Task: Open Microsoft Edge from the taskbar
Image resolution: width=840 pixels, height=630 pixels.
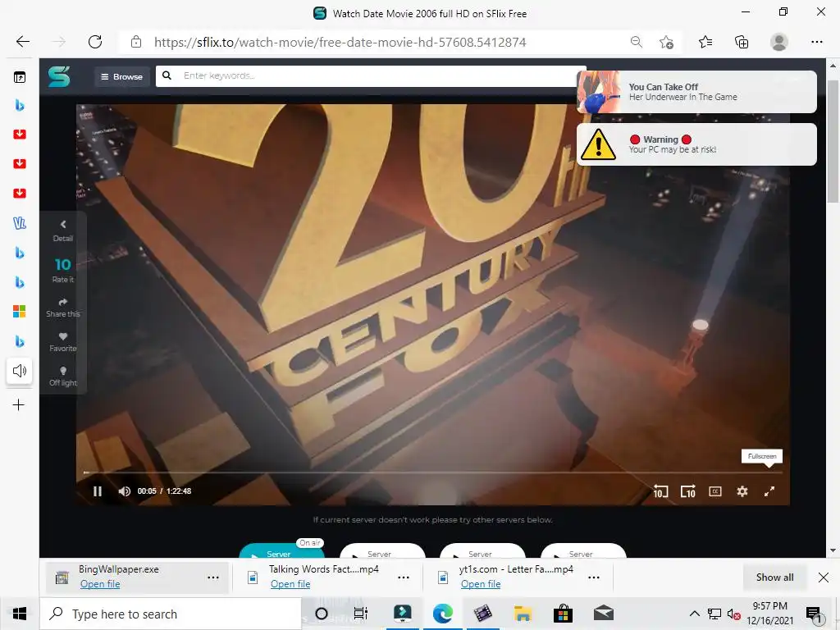Action: pyautogui.click(x=442, y=614)
